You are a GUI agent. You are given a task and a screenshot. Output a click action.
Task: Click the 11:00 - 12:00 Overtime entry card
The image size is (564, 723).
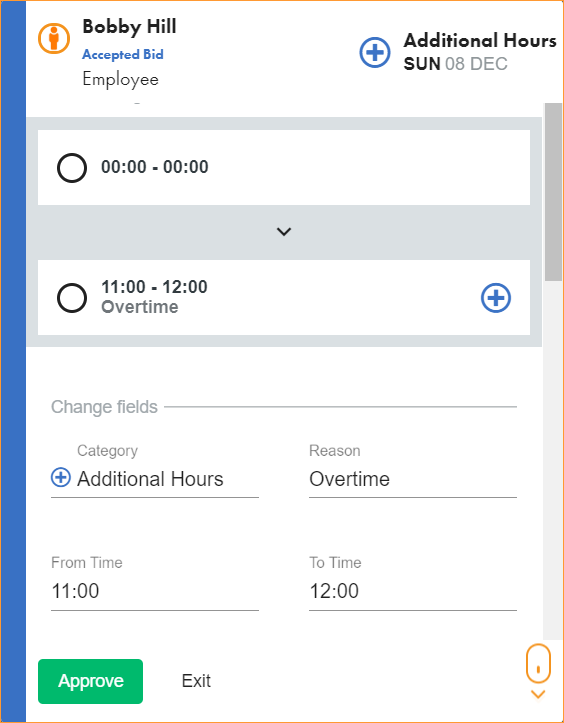[x=284, y=297]
